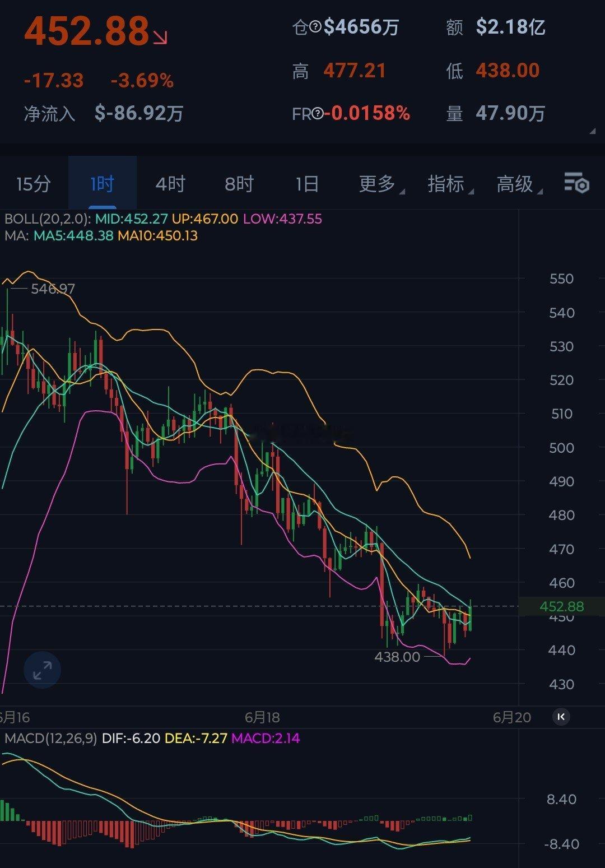The height and width of the screenshot is (868, 605).
Task: Click the 6月18 date label on time axis
Action: (262, 717)
